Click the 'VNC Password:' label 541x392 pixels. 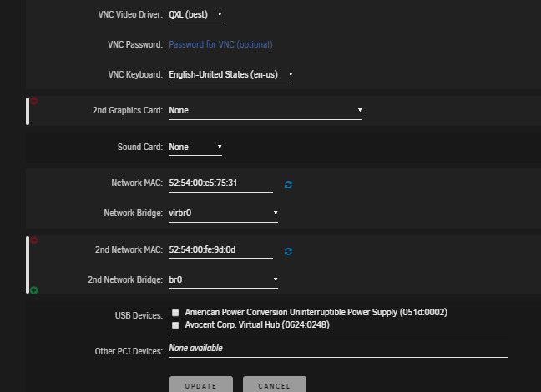click(x=135, y=45)
